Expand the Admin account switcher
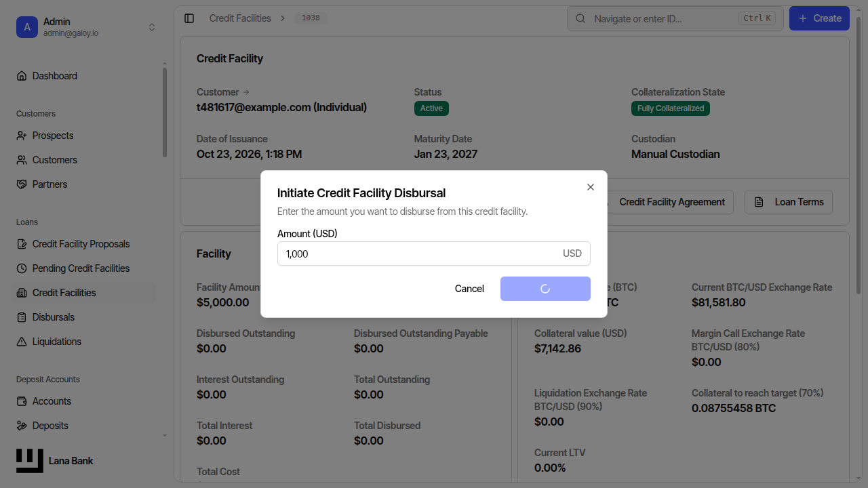868x488 pixels. point(152,27)
